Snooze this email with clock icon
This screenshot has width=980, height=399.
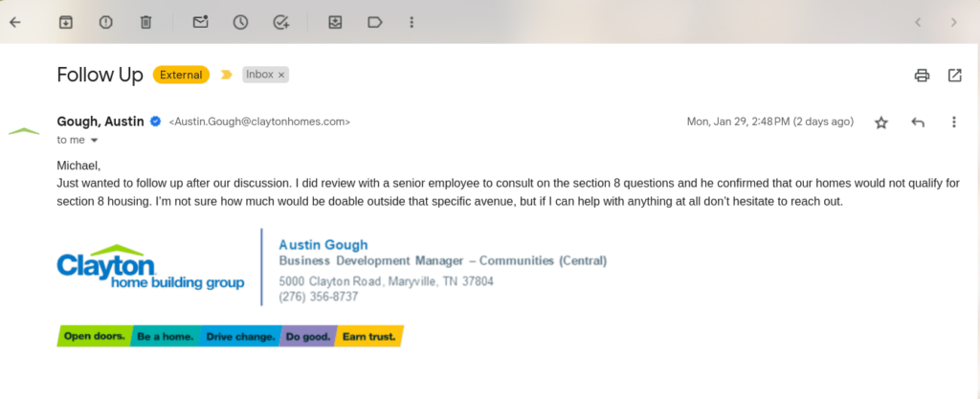pyautogui.click(x=241, y=21)
